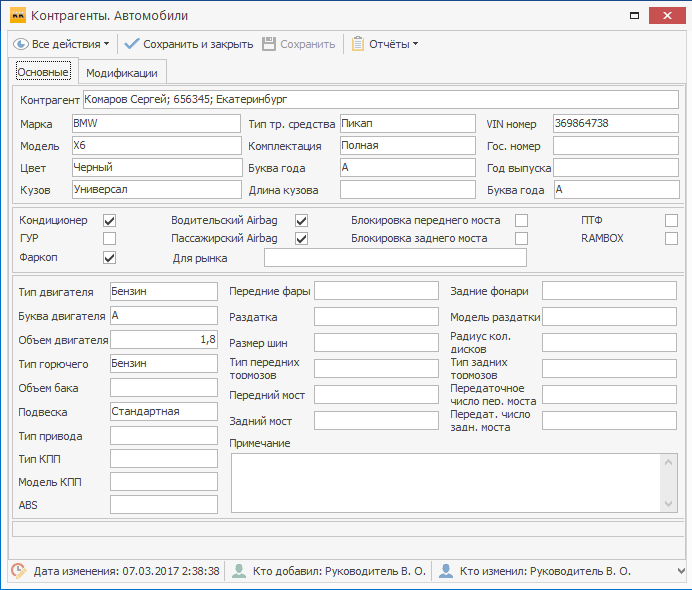The width and height of the screenshot is (692, 590).
Task: Switch to the Модификации tab
Action: coord(122,73)
